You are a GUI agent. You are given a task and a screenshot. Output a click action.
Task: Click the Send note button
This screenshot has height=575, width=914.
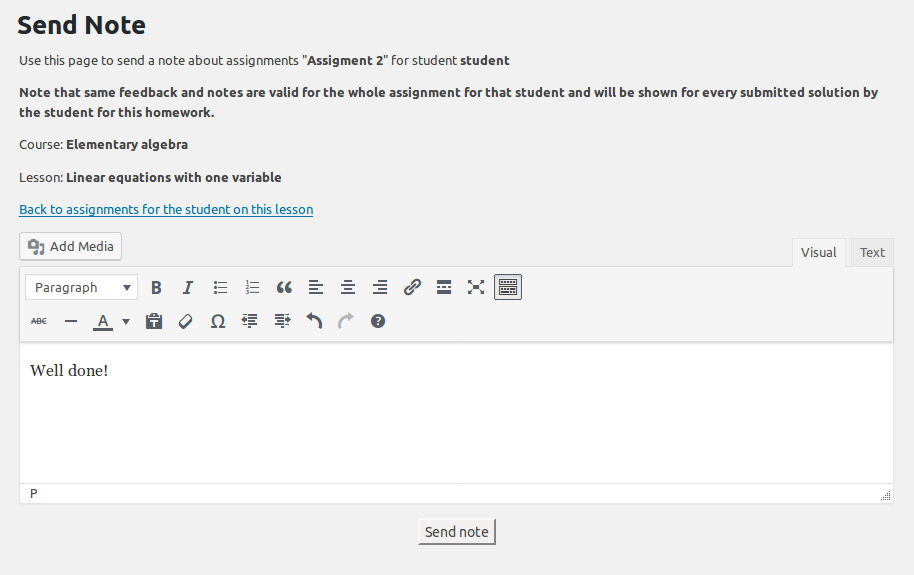click(456, 532)
